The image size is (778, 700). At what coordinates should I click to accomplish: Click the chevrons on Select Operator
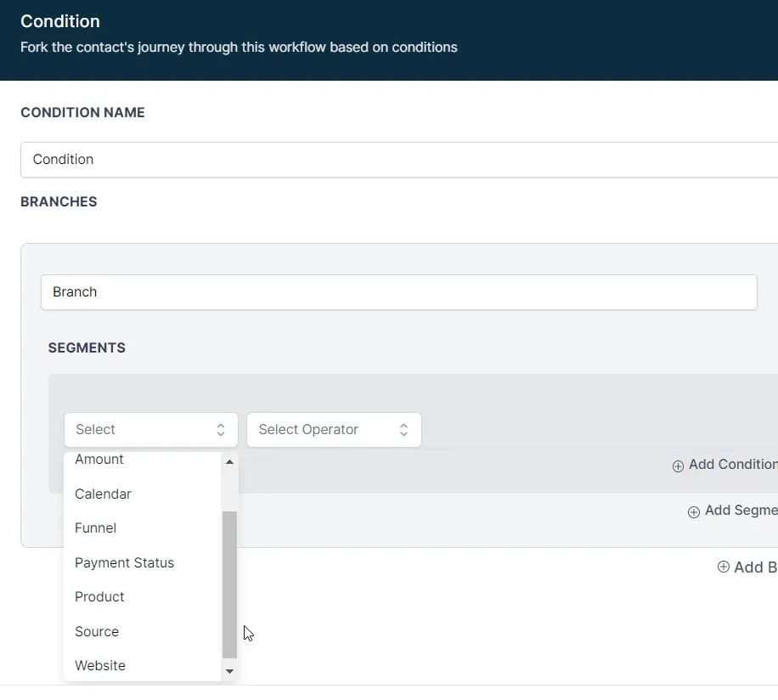404,430
